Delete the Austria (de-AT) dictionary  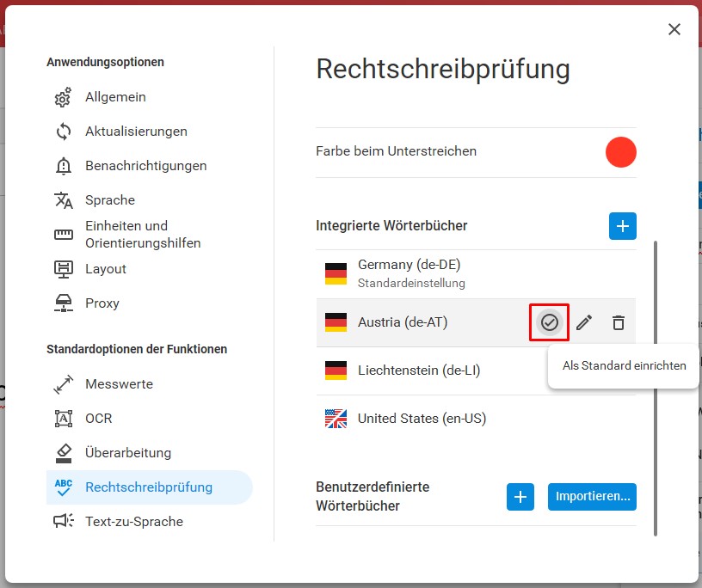pyautogui.click(x=619, y=322)
